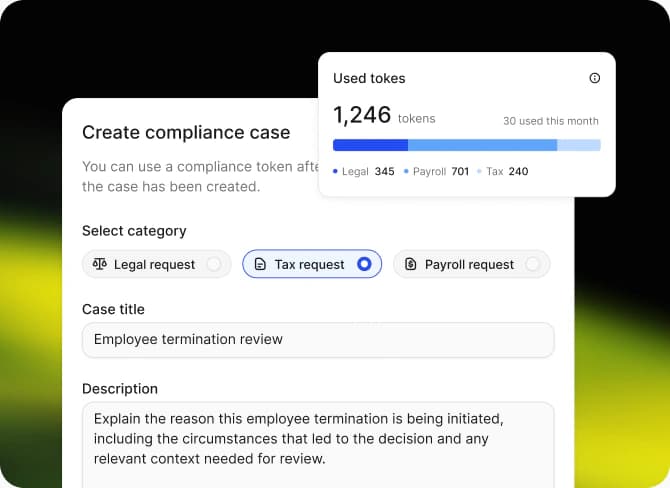Screen dimensions: 670x488
Task: Click the 'Legal request' option label text
Action: coord(155,265)
